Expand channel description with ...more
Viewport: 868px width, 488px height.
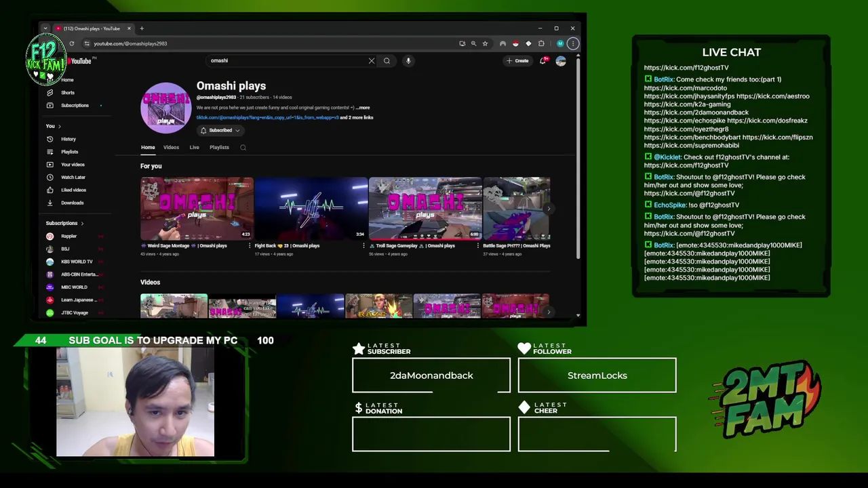[x=363, y=108]
